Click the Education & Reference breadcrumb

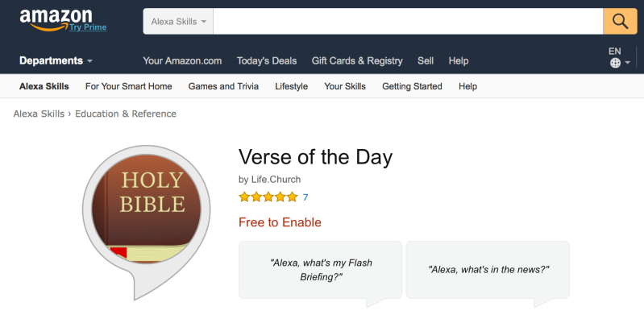click(126, 114)
